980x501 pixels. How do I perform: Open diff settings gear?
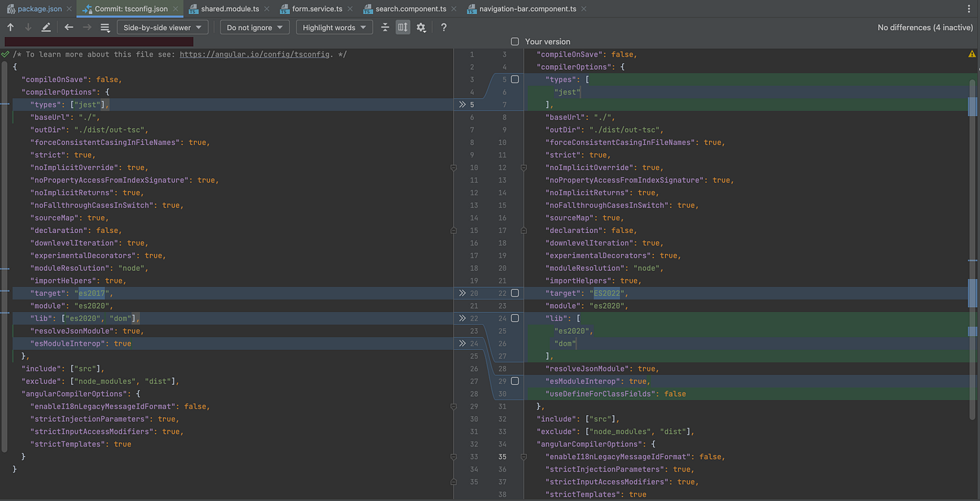tap(421, 27)
